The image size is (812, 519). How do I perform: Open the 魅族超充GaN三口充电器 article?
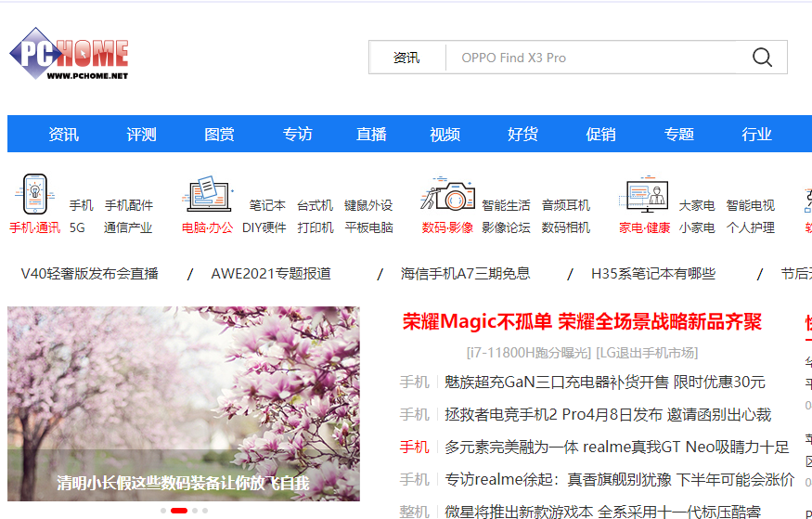coord(604,382)
